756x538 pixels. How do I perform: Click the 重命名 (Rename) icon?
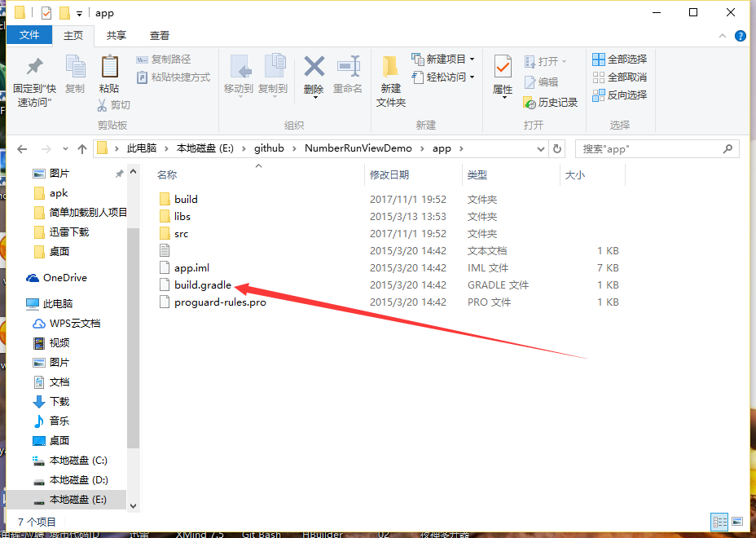pyautogui.click(x=349, y=72)
